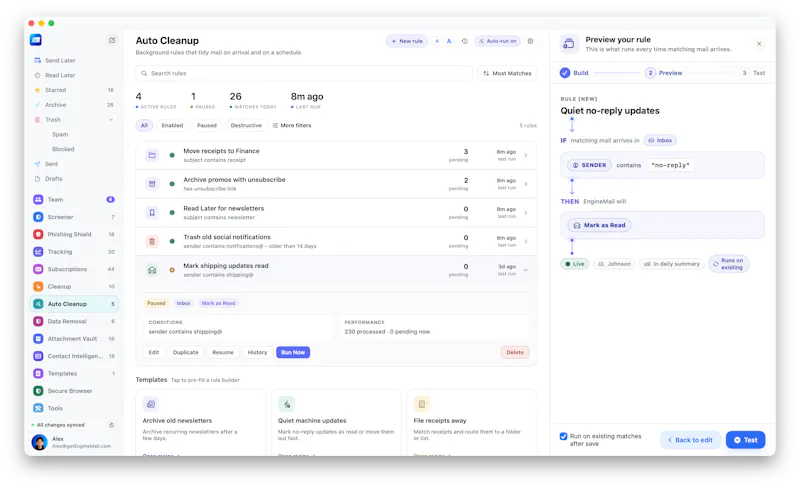Open the run history clock icon
The image size is (800, 488).
464,41
